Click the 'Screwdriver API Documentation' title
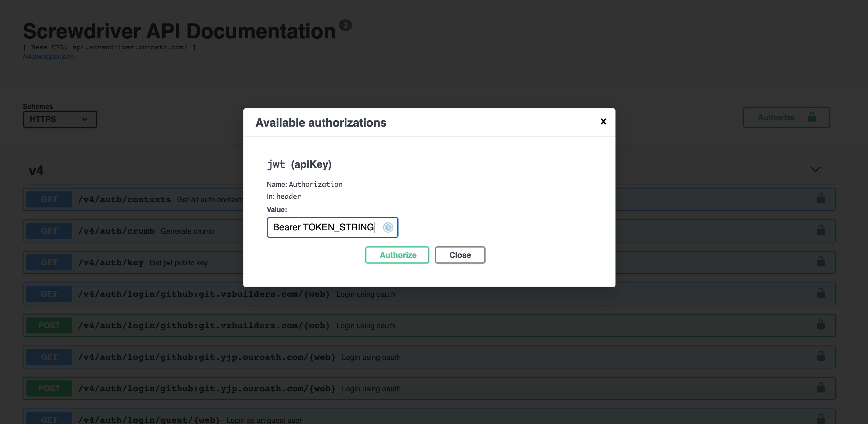868x424 pixels. click(x=179, y=31)
